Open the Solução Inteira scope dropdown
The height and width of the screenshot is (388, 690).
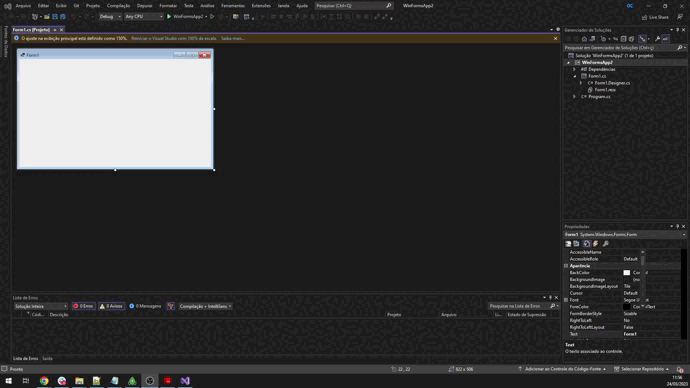click(x=40, y=306)
